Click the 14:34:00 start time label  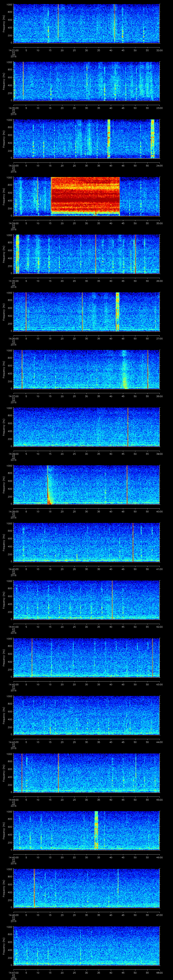(x=13, y=223)
